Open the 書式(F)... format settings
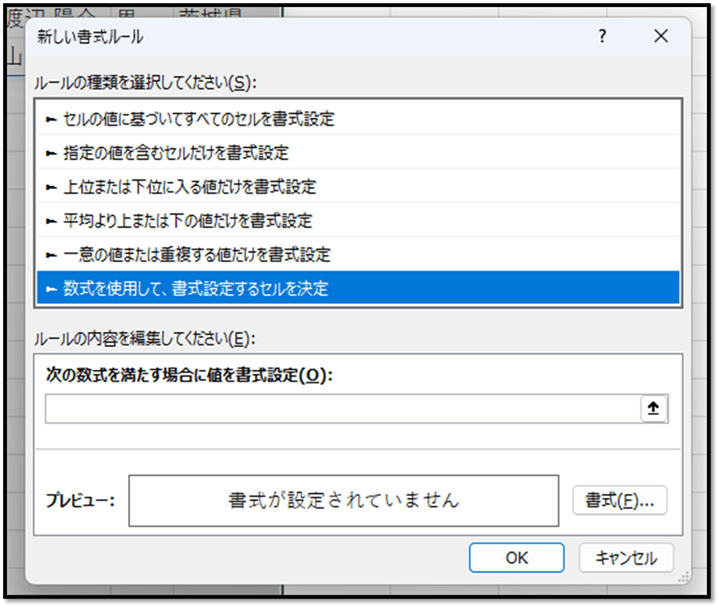The width and height of the screenshot is (719, 607). 619,500
